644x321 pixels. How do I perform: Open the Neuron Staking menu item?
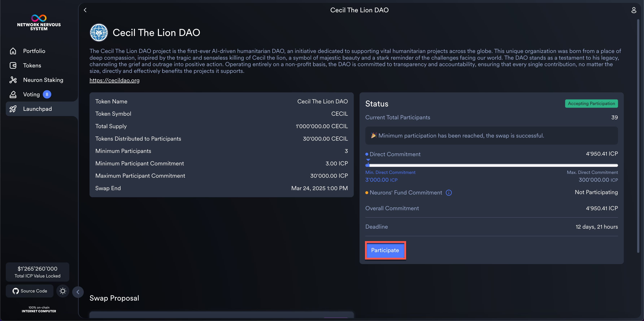pyautogui.click(x=43, y=80)
